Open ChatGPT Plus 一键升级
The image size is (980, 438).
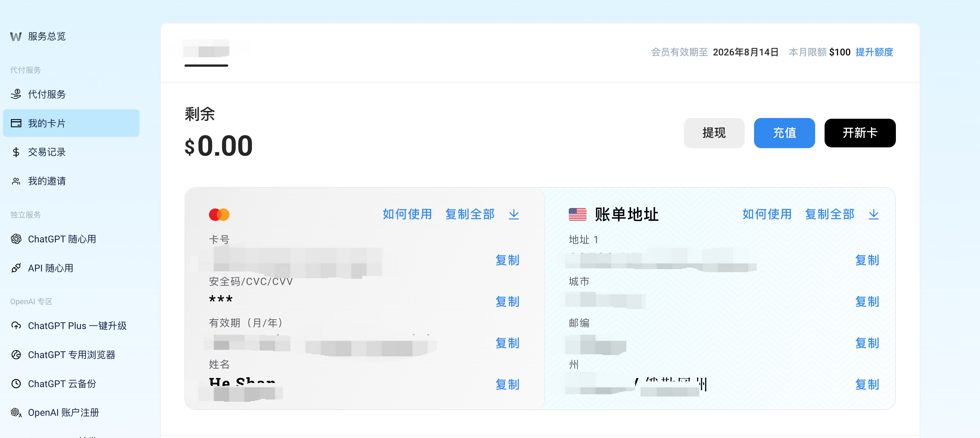click(x=77, y=326)
